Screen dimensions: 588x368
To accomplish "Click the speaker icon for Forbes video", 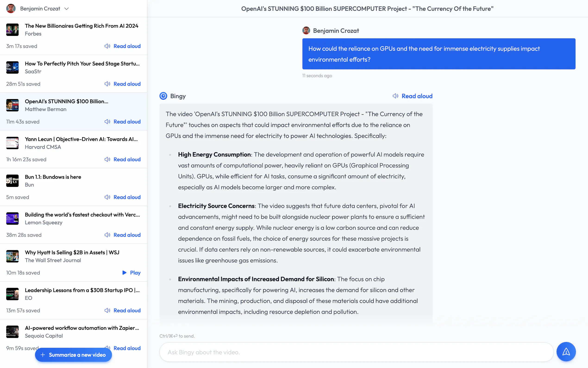I will (x=107, y=46).
